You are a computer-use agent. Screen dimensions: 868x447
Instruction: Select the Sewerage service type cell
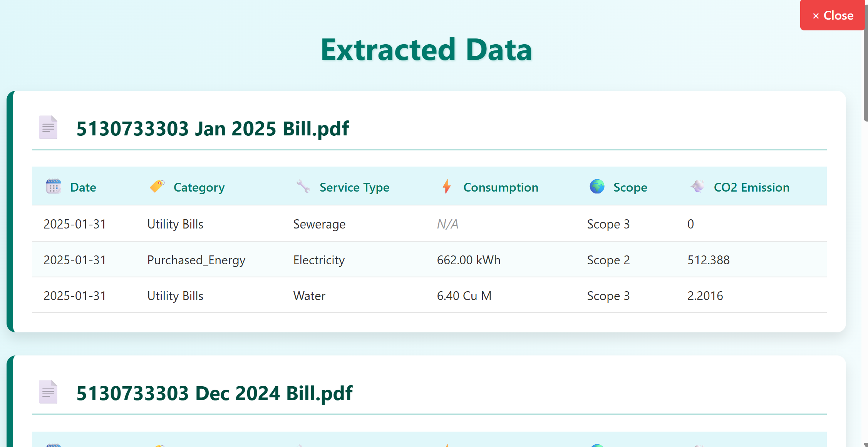tap(319, 224)
